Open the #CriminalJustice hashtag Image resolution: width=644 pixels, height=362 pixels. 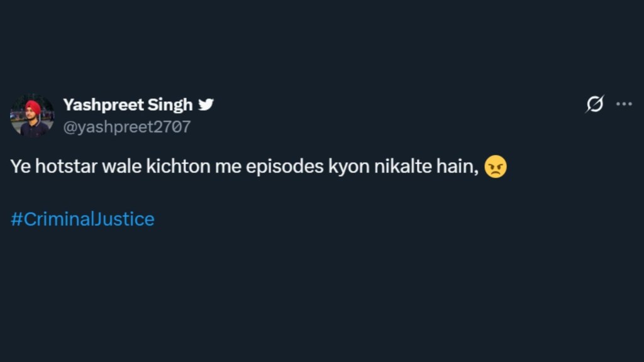82,219
